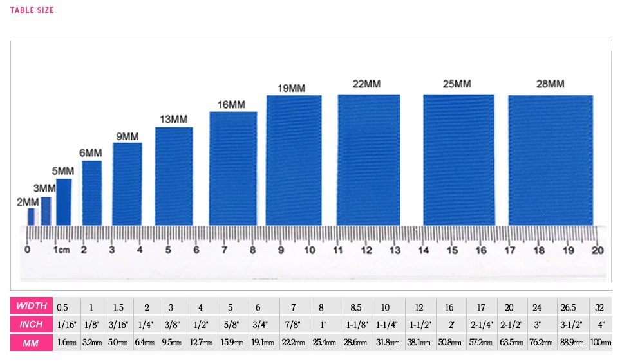Select the pink INCH row header
The height and width of the screenshot is (364, 631).
pyautogui.click(x=32, y=324)
